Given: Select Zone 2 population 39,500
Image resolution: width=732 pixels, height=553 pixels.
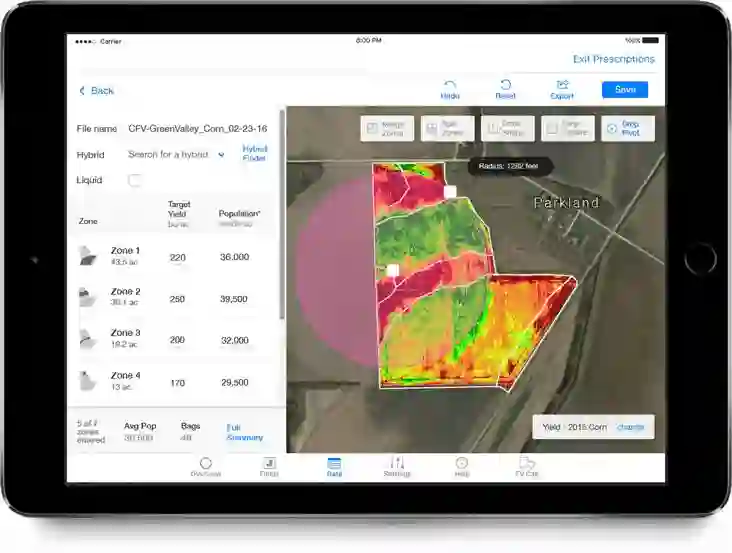Looking at the screenshot, I should tap(234, 299).
